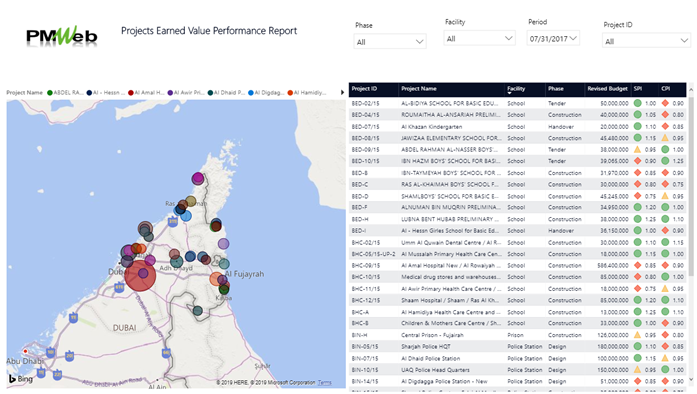Sort table by Revised Budget column header
The height and width of the screenshot is (394, 697).
coord(607,88)
